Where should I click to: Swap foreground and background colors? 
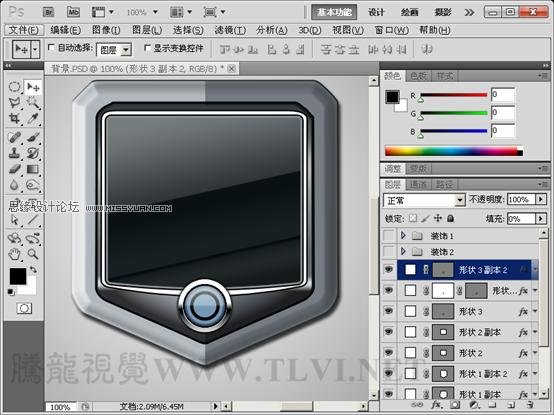(x=34, y=270)
